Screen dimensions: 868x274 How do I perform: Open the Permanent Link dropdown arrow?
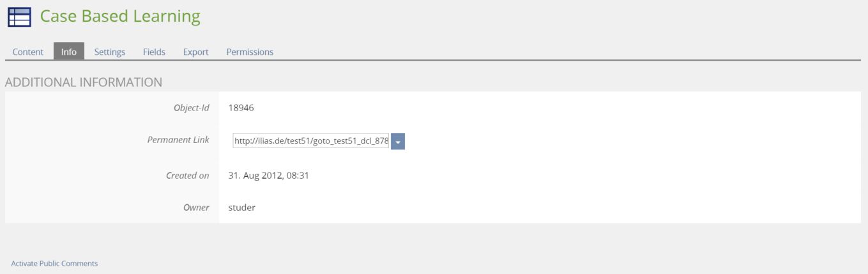tap(398, 142)
